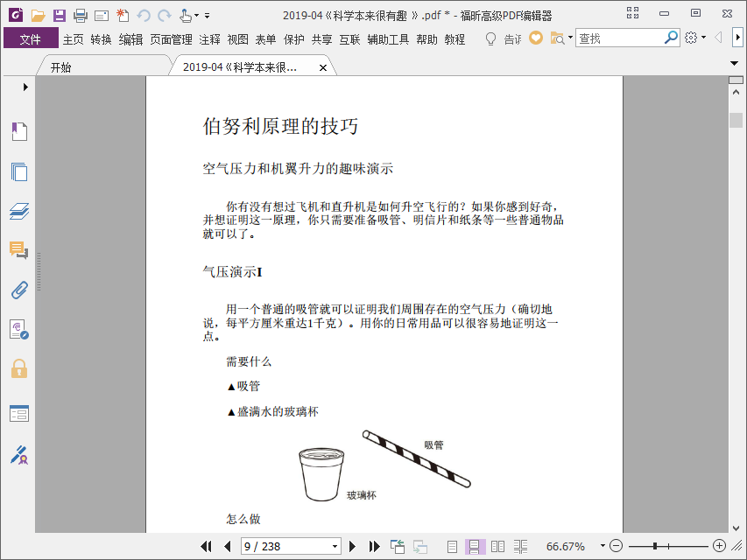Open the Layers panel in the sidebar

click(x=19, y=211)
